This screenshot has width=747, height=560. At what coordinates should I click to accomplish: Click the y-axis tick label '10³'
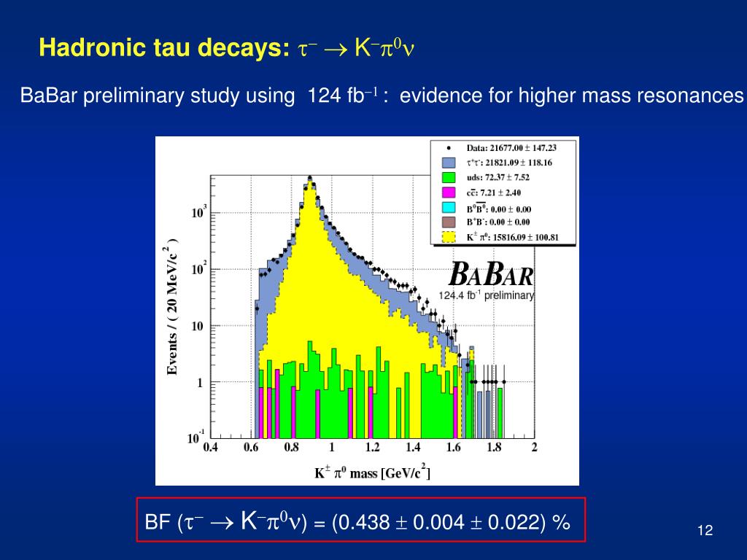pyautogui.click(x=198, y=212)
